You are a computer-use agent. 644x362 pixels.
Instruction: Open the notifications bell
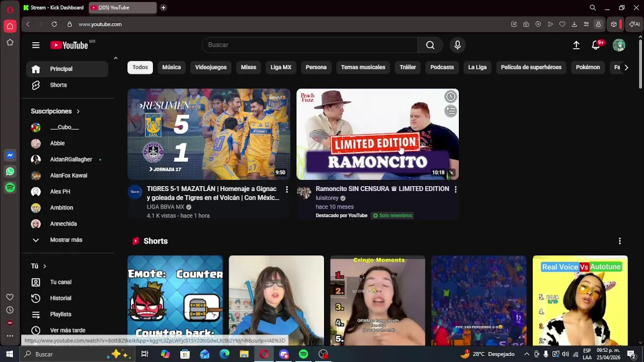[x=596, y=45]
